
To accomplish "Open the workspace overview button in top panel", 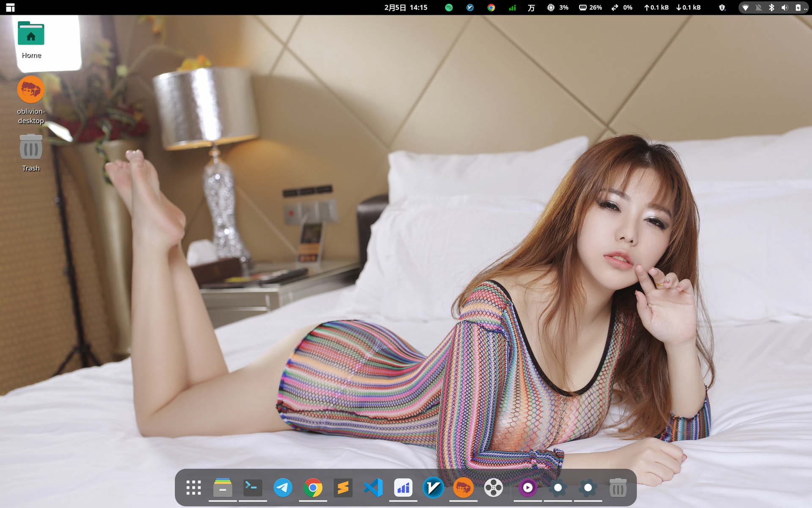I will (10, 7).
